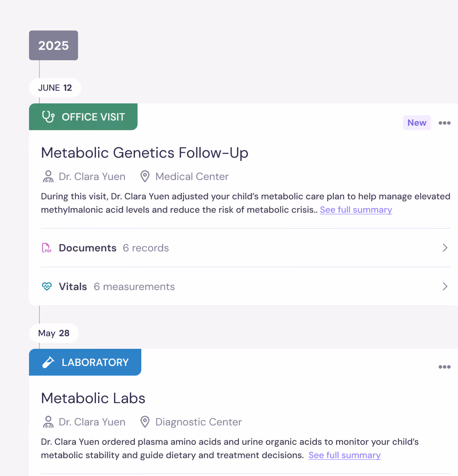The height and width of the screenshot is (476, 458).
Task: Click the location pin for Diagnostic Center
Action: [x=145, y=422]
